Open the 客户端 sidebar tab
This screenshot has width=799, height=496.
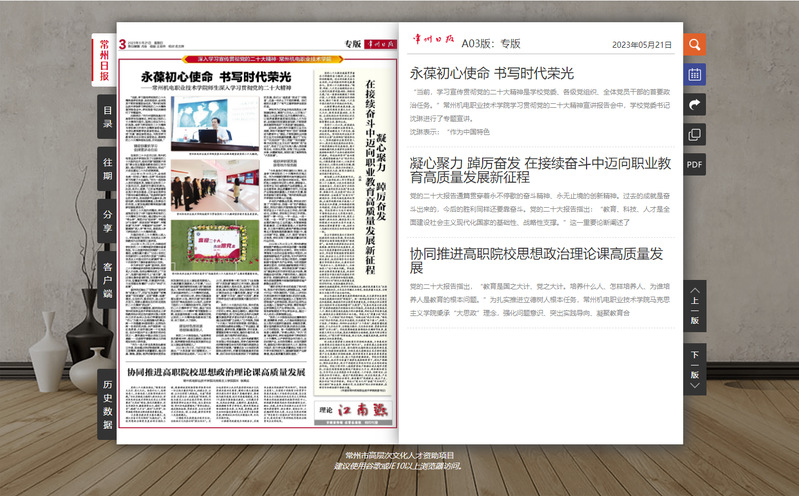(107, 280)
